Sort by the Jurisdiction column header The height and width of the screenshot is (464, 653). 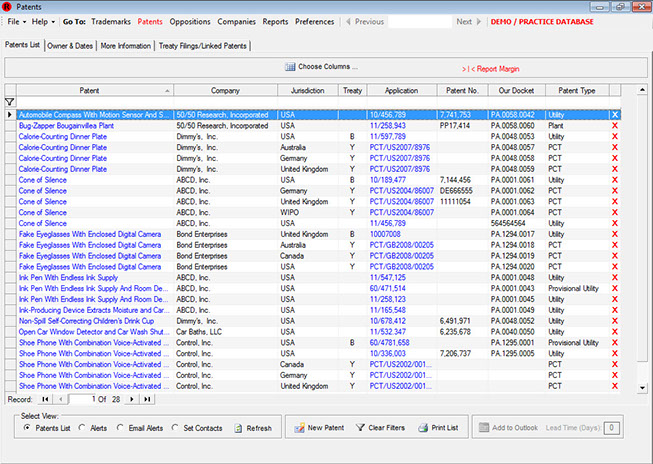307,90
